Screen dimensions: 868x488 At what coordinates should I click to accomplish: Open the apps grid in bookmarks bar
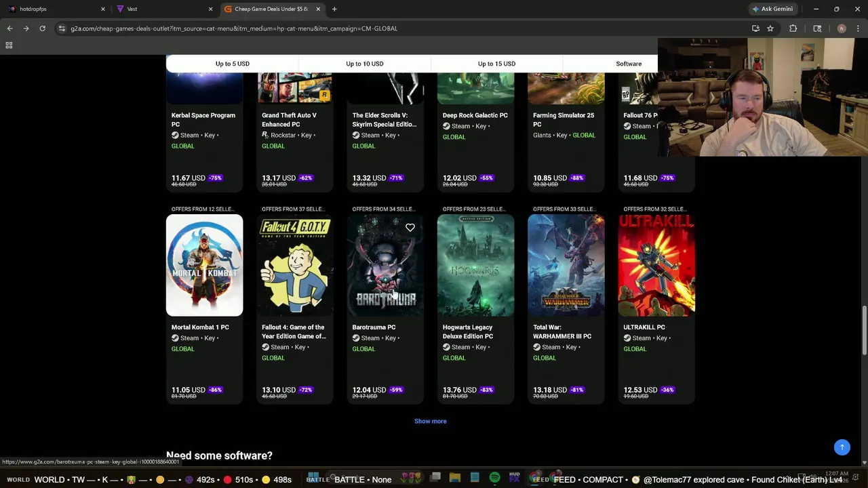(9, 45)
